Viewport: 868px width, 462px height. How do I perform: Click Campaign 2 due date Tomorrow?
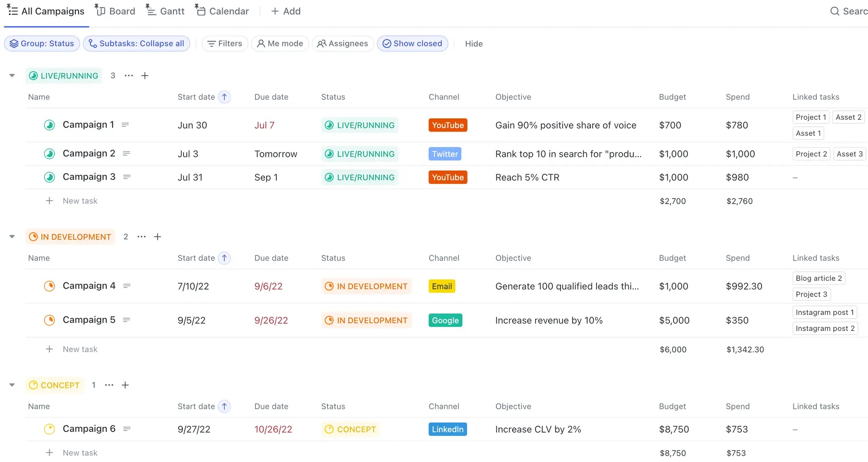coord(276,154)
